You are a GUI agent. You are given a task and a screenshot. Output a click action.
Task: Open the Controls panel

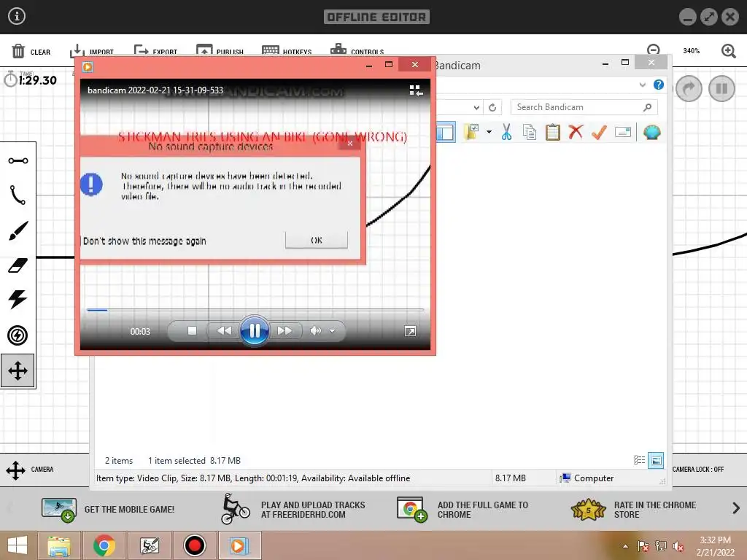[357, 50]
